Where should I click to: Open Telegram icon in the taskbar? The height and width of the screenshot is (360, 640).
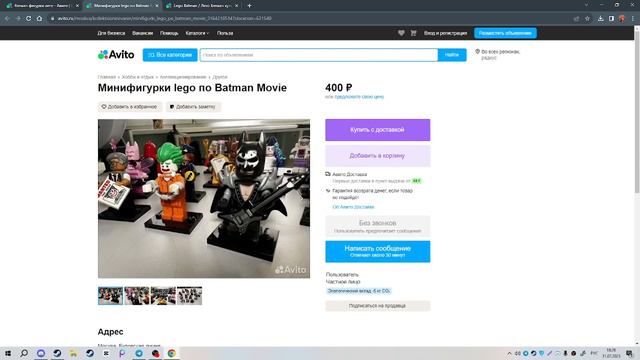coord(139,353)
